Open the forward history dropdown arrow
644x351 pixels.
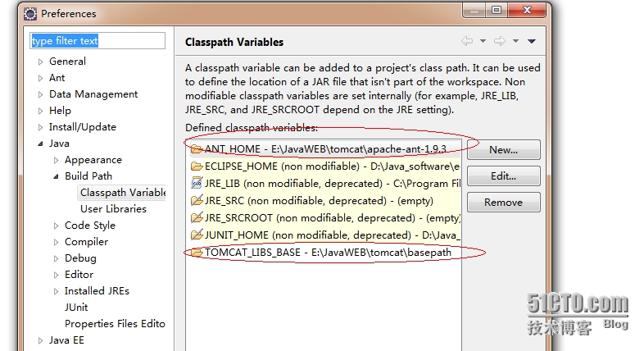515,41
